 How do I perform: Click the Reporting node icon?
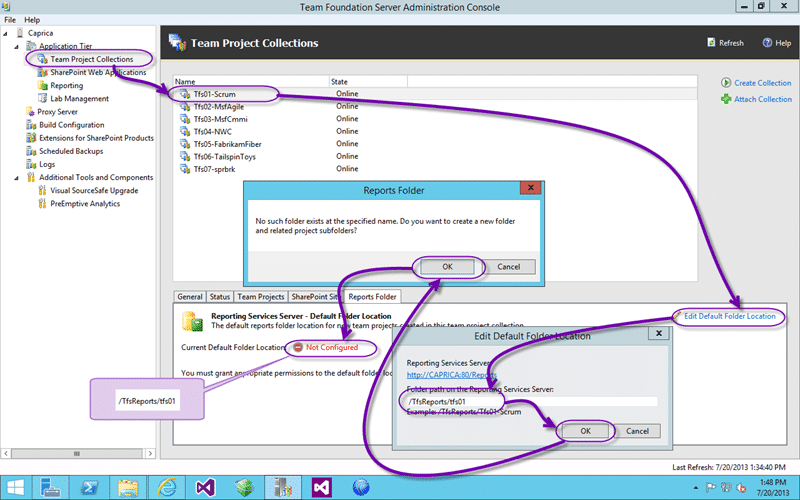[42, 85]
